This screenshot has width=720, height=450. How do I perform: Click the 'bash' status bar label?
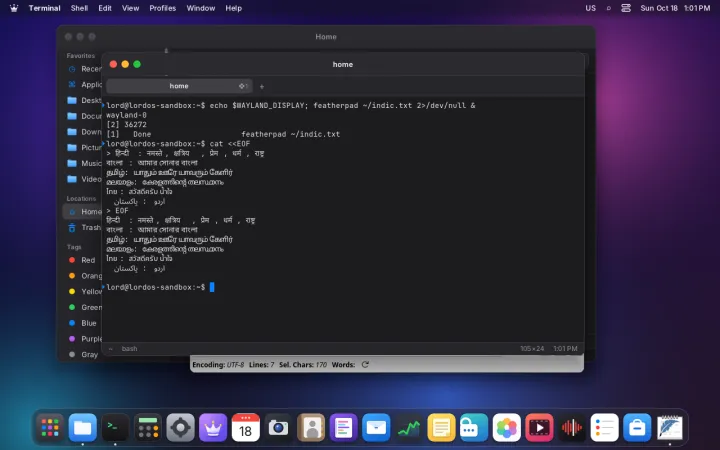click(x=129, y=349)
